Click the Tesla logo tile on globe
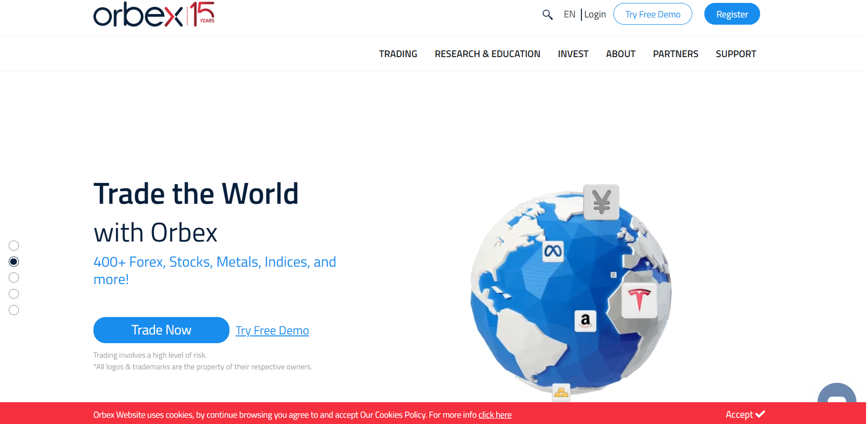Viewport: 868px width, 424px height. (x=639, y=300)
